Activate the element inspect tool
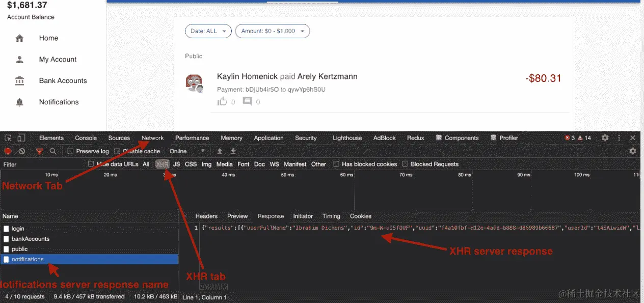 pyautogui.click(x=7, y=137)
